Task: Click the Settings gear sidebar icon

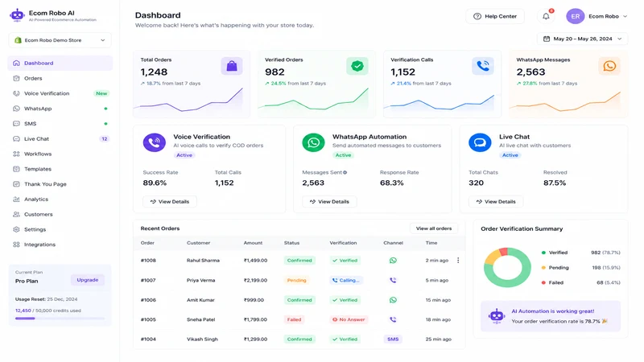Action: (x=16, y=229)
